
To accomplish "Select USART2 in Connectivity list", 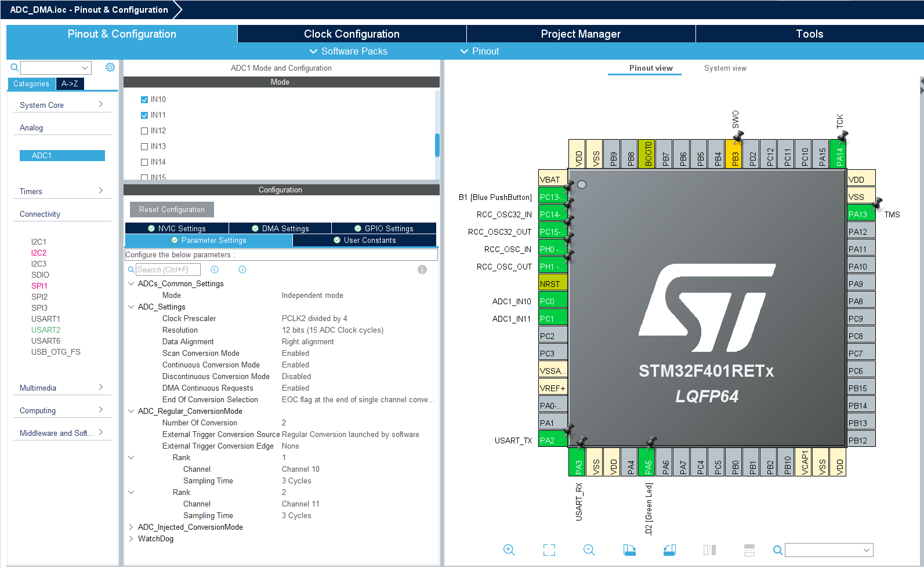I will pos(46,330).
